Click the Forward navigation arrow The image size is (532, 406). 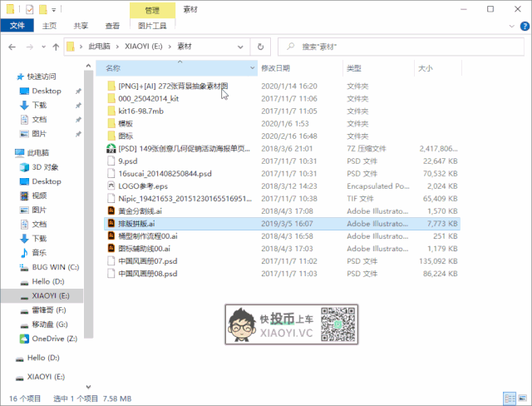click(x=30, y=47)
